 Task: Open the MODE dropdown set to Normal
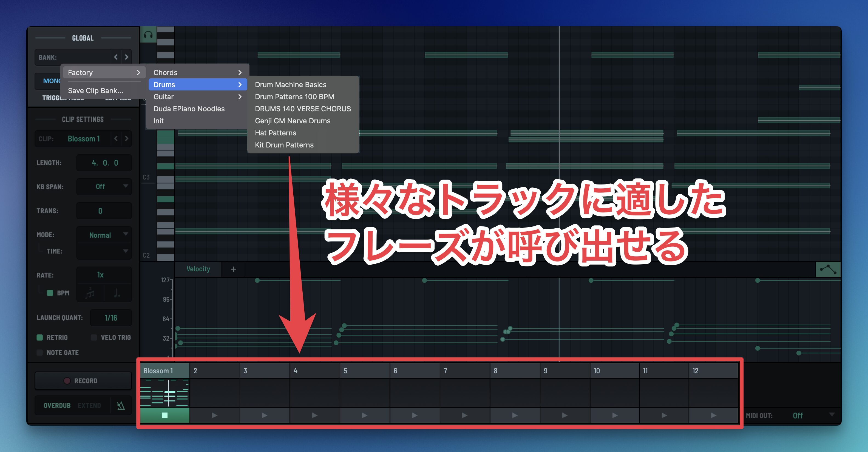point(104,235)
